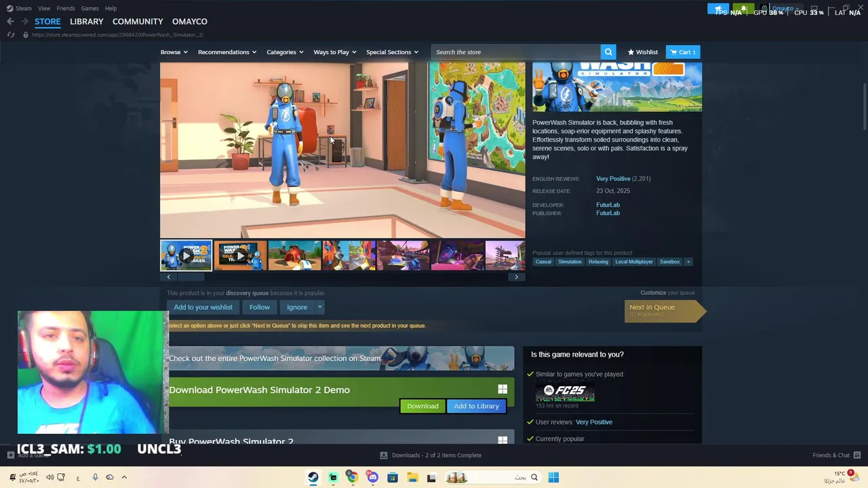The width and height of the screenshot is (868, 488).
Task: Click the Customize your queue link
Action: tap(667, 293)
